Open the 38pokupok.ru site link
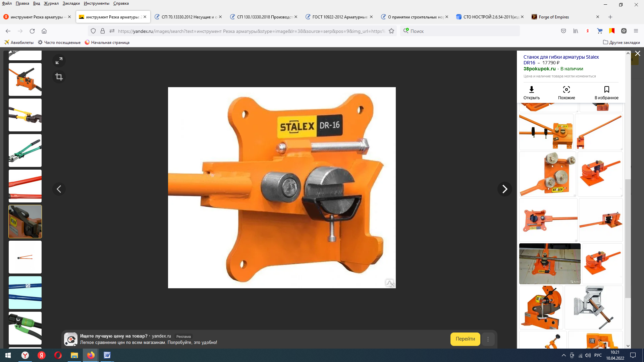The image size is (644, 362). tap(539, 69)
